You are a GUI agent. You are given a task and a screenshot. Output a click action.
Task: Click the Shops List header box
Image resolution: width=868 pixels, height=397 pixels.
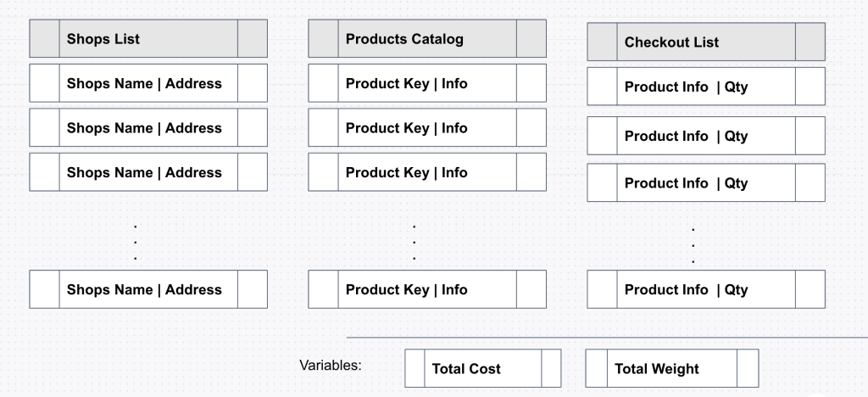[x=148, y=39]
